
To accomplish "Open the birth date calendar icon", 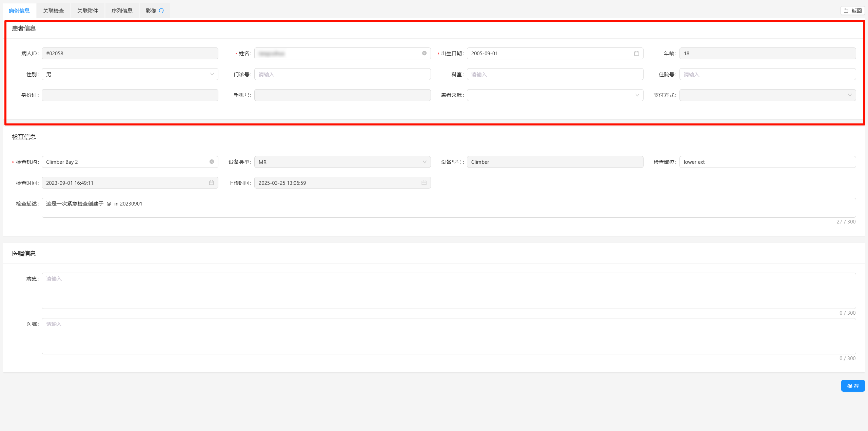I will tap(636, 54).
